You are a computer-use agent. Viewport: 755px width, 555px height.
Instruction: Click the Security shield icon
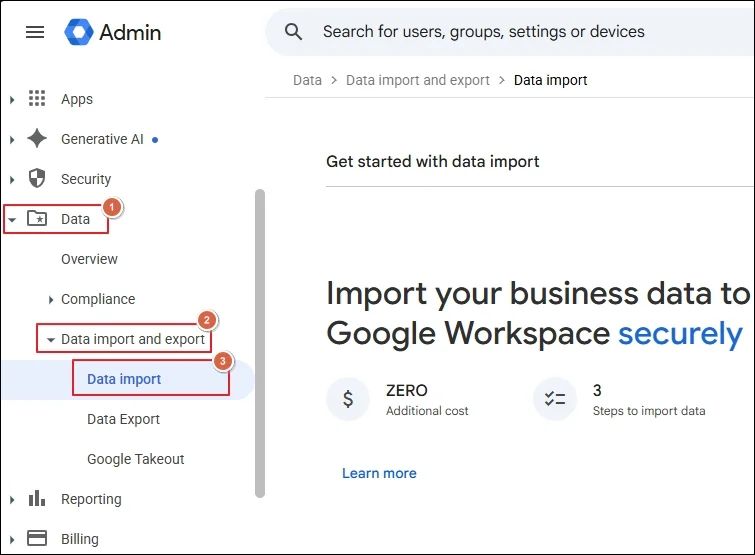[37, 179]
